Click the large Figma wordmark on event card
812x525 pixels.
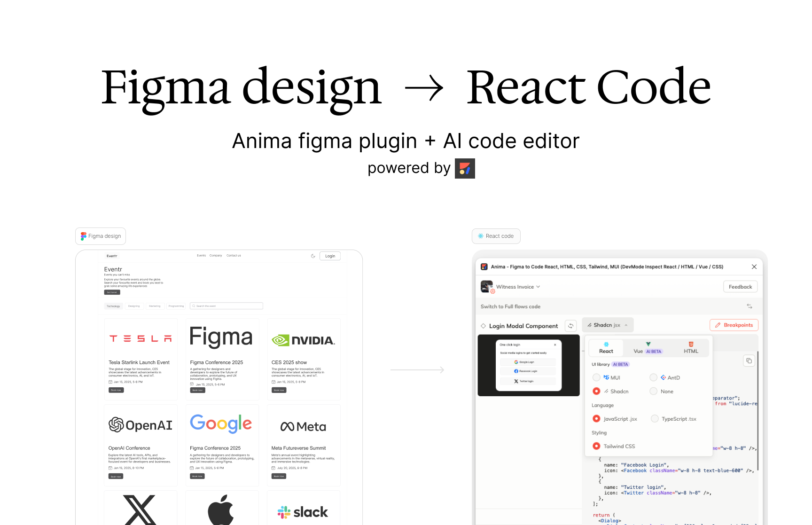tap(221, 337)
